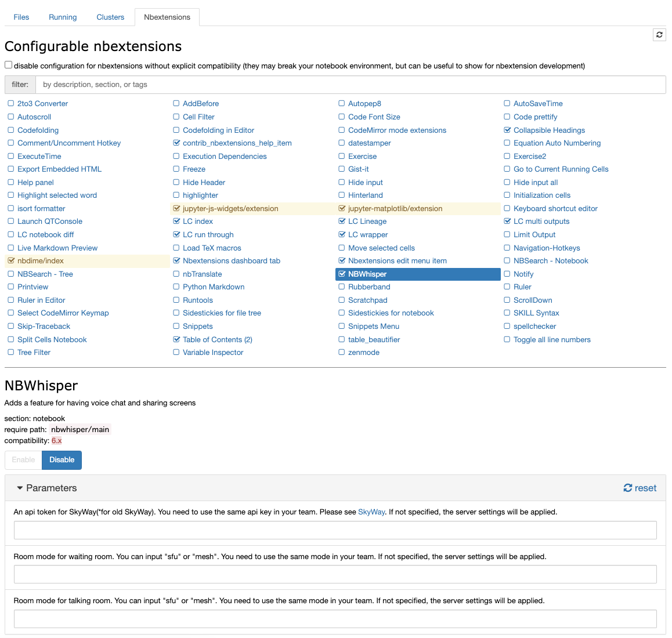Tick the 2to3 Converter checkbox icon

(x=10, y=103)
